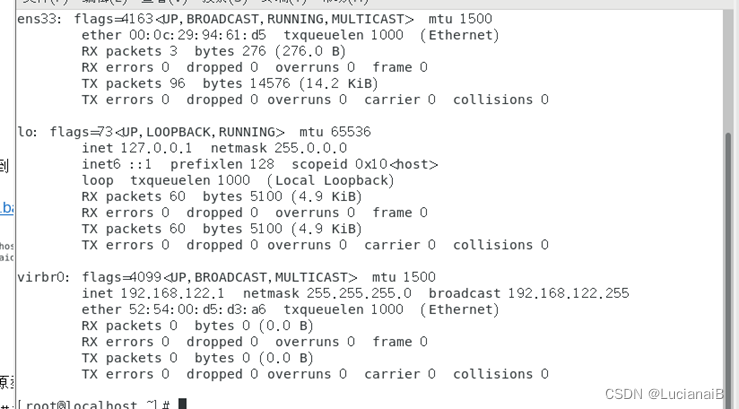
Task: Click the virbr0 inet address 192.168.122.1
Action: [172, 294]
